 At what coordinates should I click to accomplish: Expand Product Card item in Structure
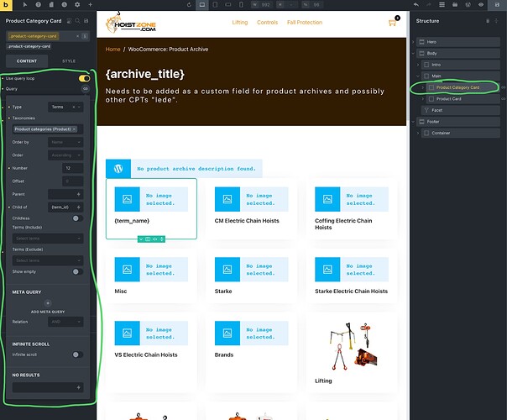[422, 98]
